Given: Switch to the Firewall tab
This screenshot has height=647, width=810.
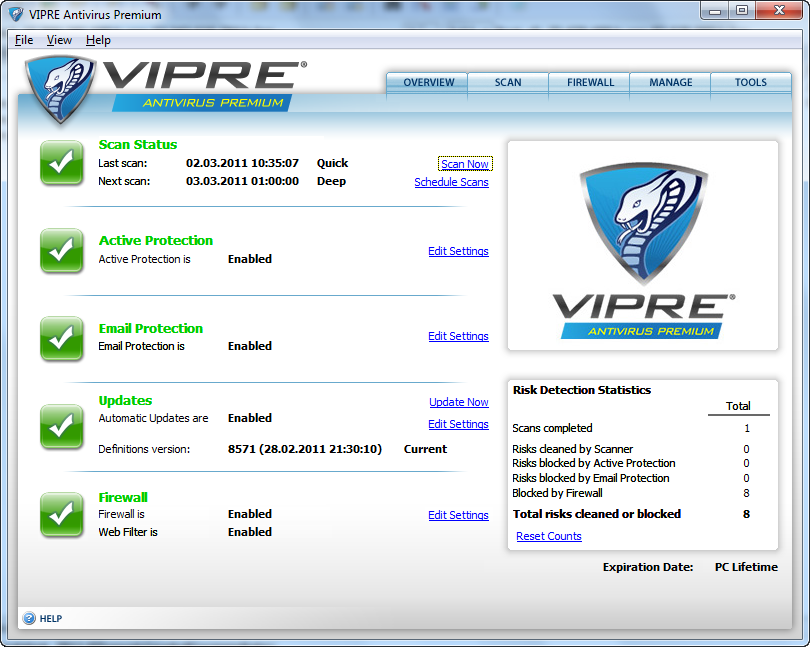Looking at the screenshot, I should pos(590,83).
